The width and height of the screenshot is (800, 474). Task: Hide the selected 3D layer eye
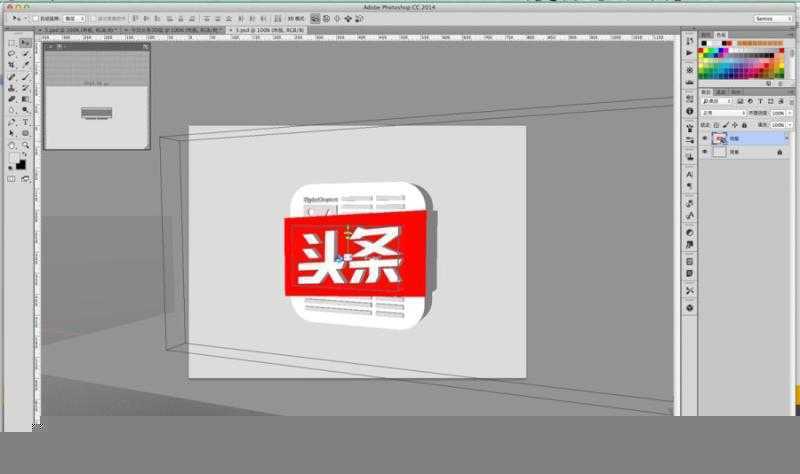705,138
